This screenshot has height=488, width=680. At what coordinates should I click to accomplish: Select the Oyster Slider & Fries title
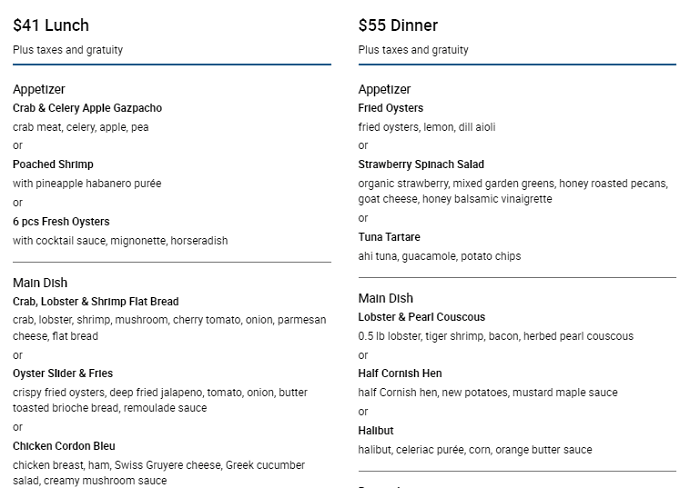[63, 373]
